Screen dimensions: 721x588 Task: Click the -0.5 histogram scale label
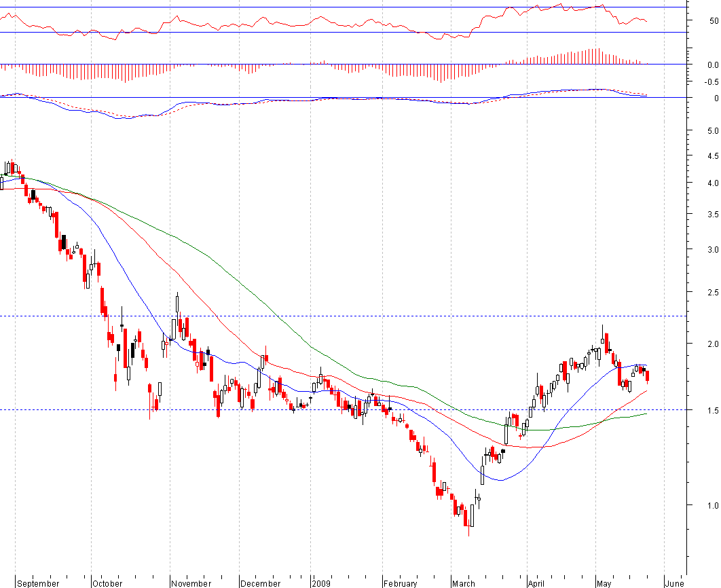(x=711, y=82)
